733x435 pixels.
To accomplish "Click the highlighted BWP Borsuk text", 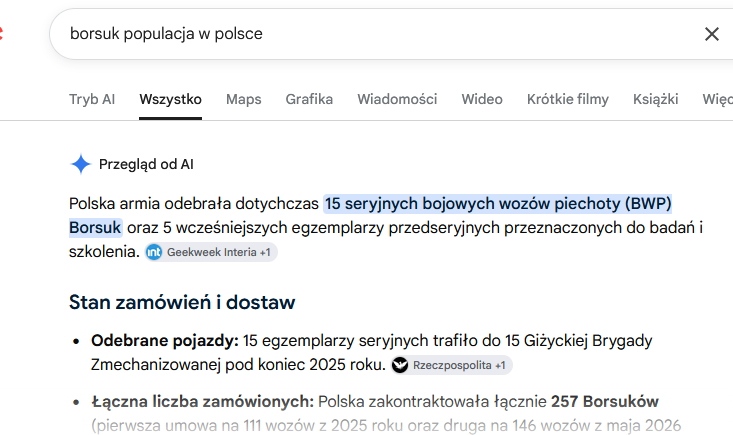I will [370, 215].
